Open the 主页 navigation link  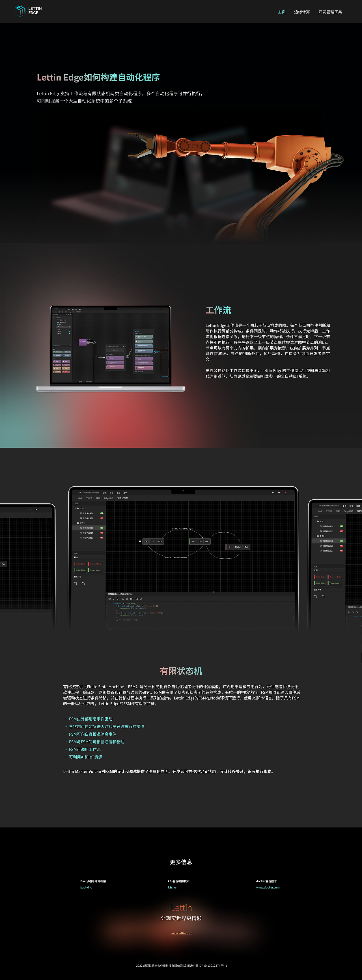282,12
